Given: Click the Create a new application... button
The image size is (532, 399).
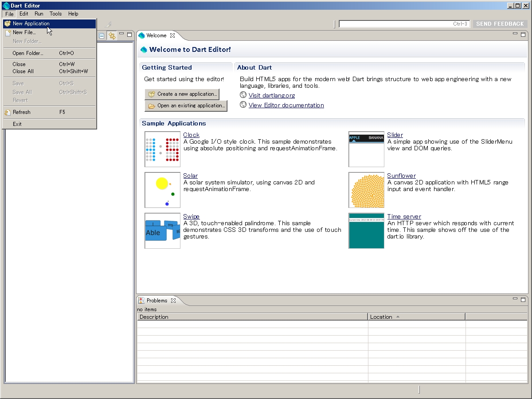Looking at the screenshot, I should coord(182,94).
